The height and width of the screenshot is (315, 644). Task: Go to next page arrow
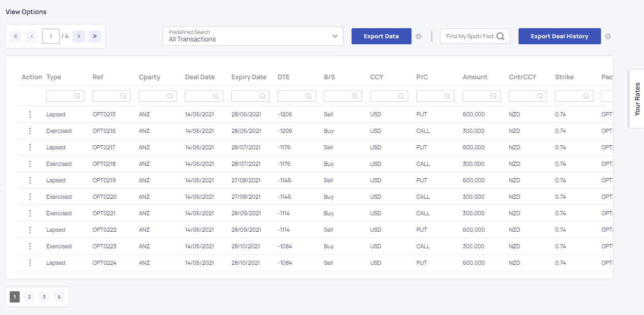pyautogui.click(x=79, y=36)
